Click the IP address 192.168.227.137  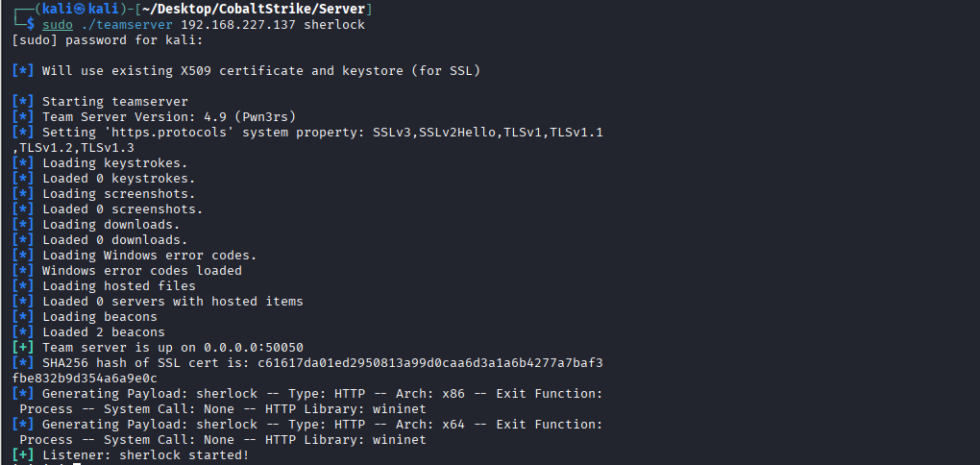point(238,24)
